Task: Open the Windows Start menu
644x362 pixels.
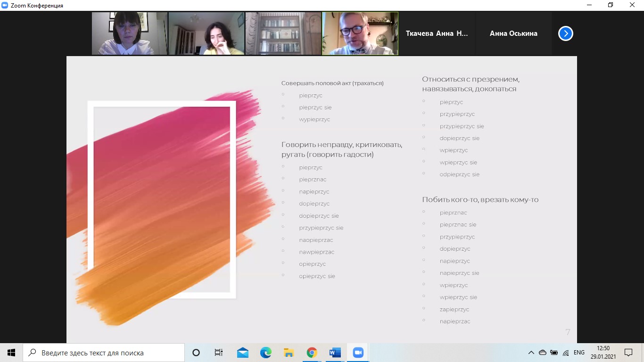Action: (11, 353)
